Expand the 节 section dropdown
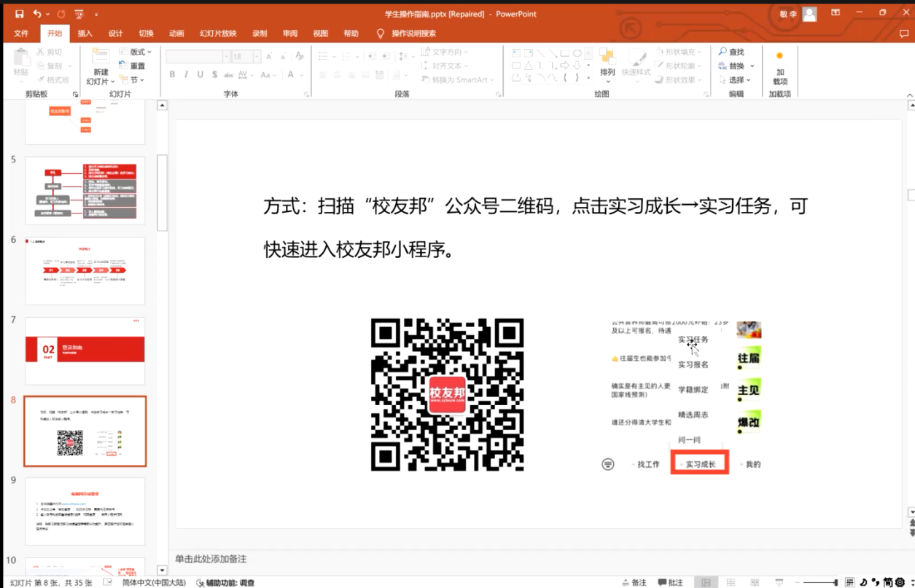The height and width of the screenshot is (588, 915). (x=133, y=80)
